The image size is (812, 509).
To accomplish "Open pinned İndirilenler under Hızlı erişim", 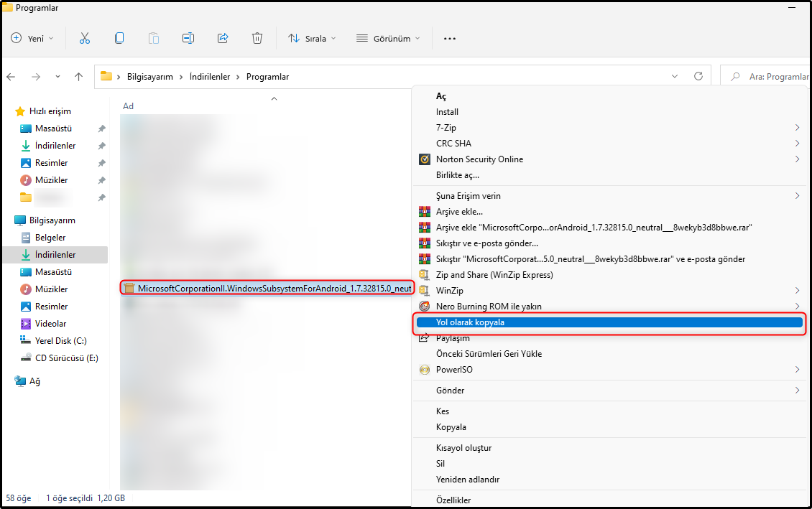I will point(55,145).
